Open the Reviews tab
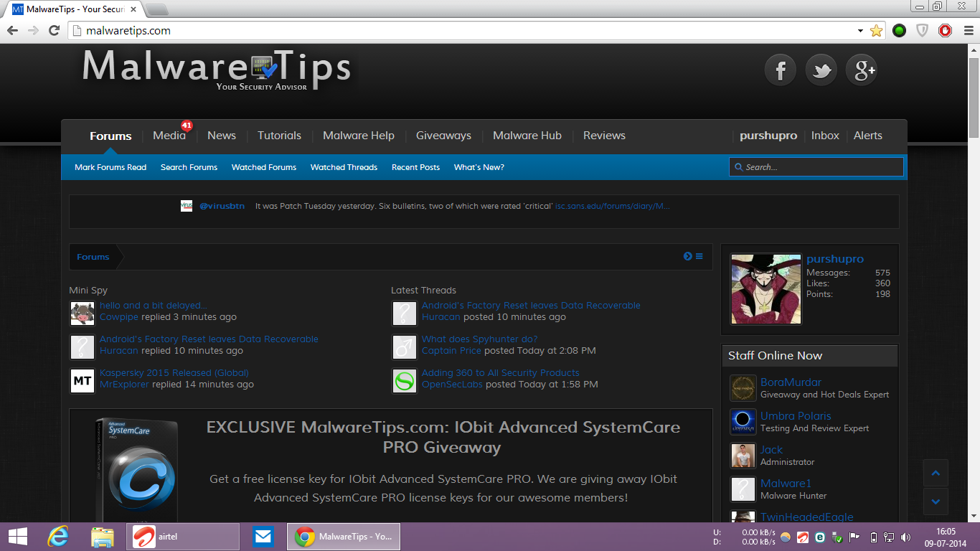Viewport: 980px width, 551px height. pos(604,136)
